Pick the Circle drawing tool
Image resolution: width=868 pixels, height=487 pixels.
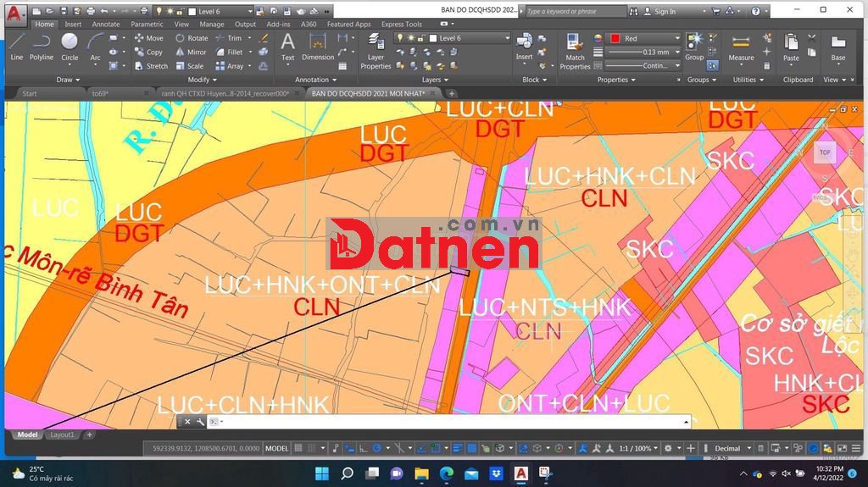click(x=70, y=46)
